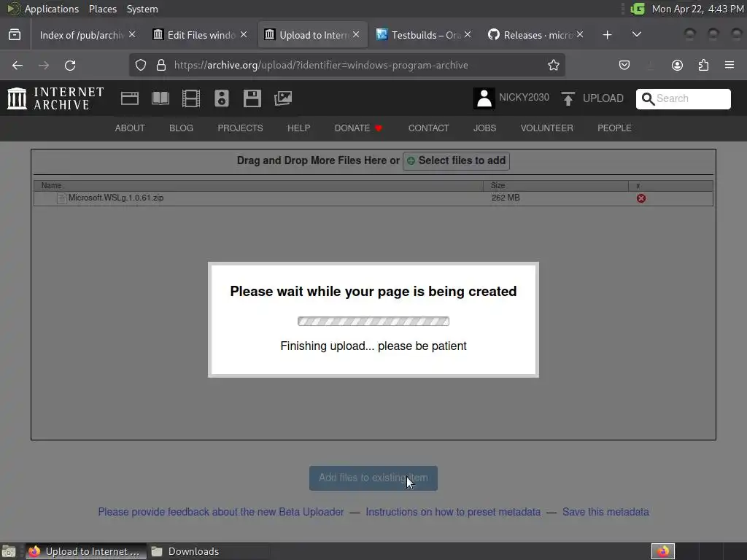
Task: Open the extensions puzzle icon
Action: pyautogui.click(x=703, y=65)
